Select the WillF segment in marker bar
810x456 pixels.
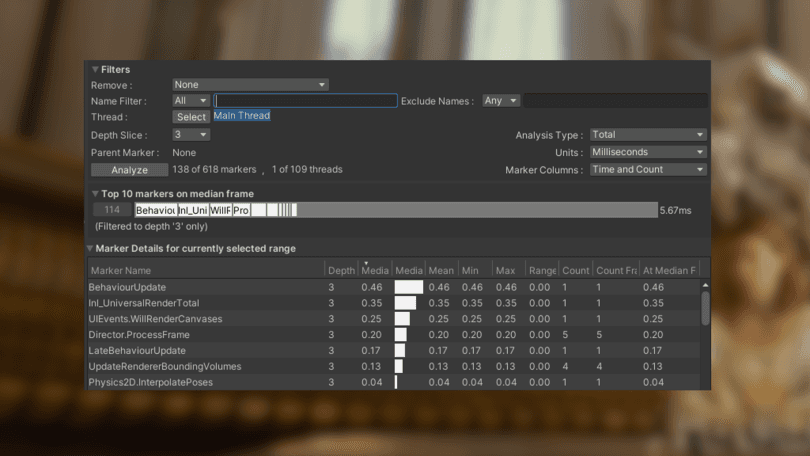click(220, 210)
